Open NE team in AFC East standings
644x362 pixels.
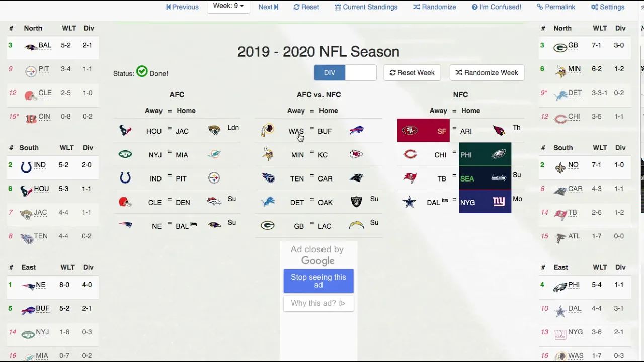pos(41,285)
